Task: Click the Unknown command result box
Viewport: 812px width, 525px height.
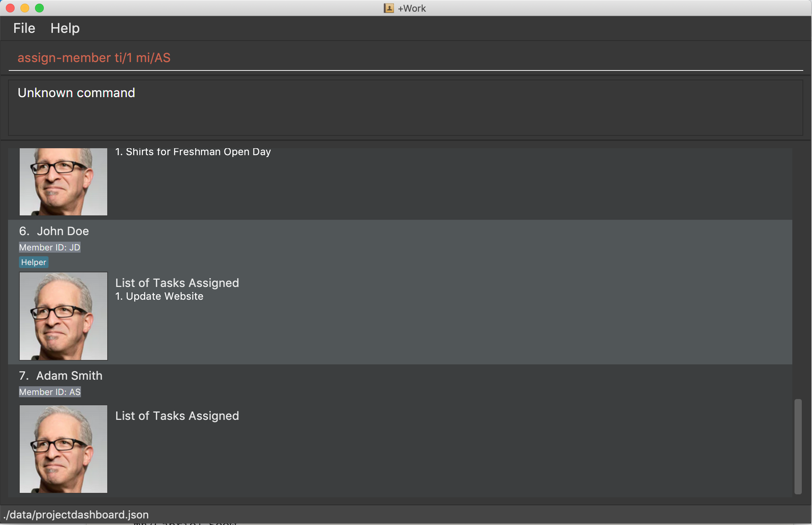Action: pos(405,108)
